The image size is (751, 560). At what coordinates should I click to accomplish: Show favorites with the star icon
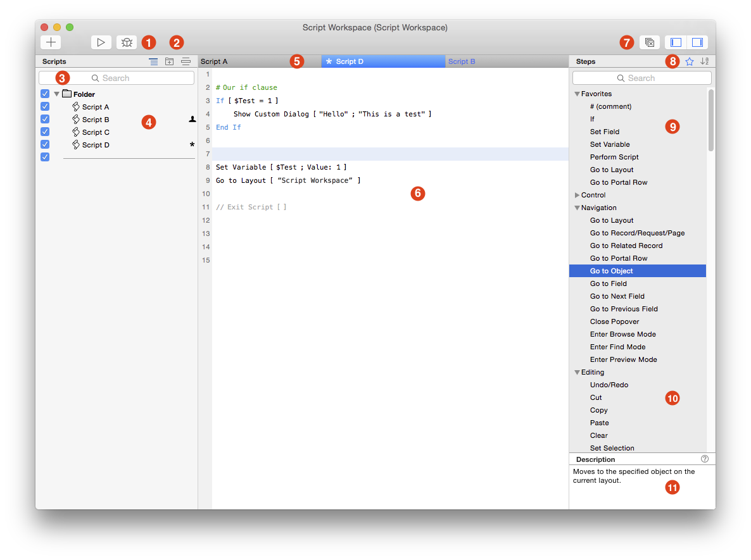coord(689,61)
